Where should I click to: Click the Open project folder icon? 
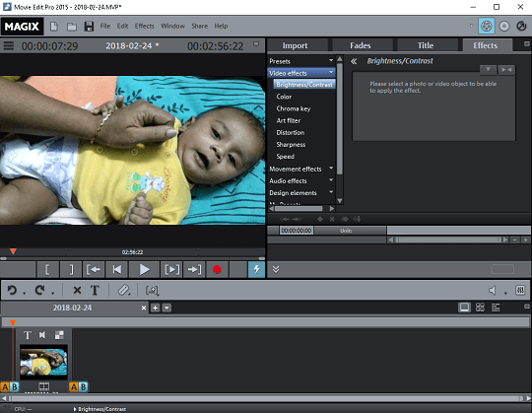click(x=71, y=27)
